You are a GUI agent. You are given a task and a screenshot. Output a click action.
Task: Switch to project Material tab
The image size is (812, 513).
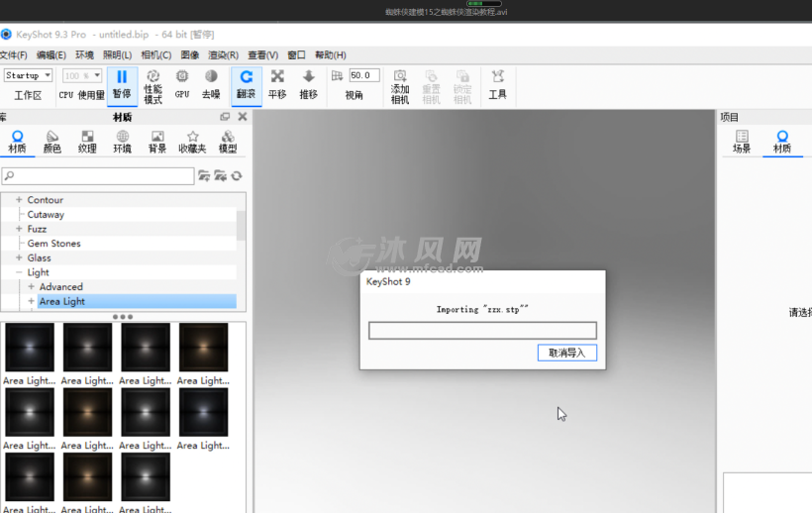coord(782,142)
